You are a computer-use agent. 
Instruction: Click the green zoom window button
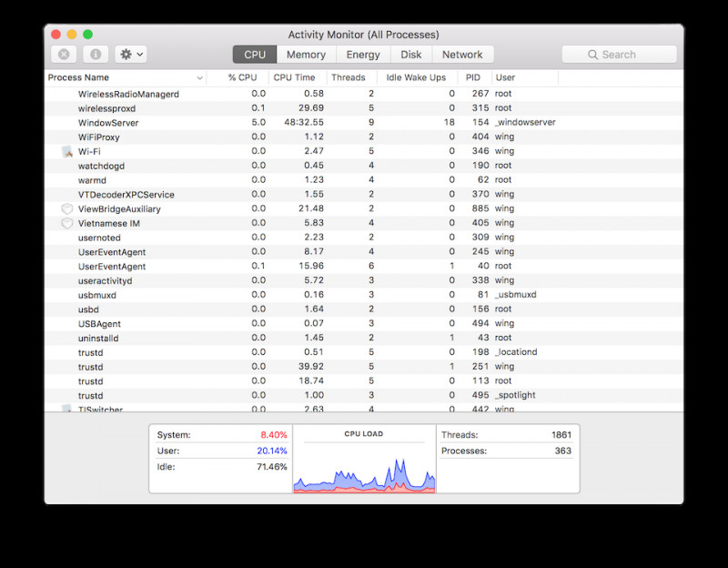pos(88,35)
